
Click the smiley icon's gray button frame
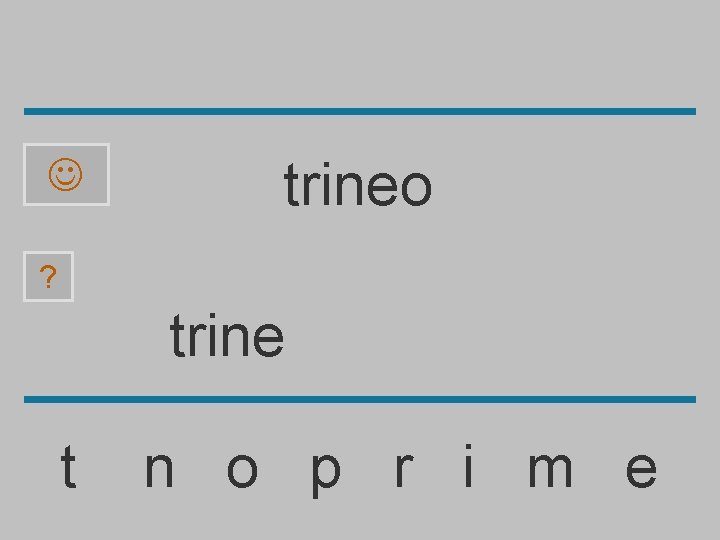pos(66,174)
